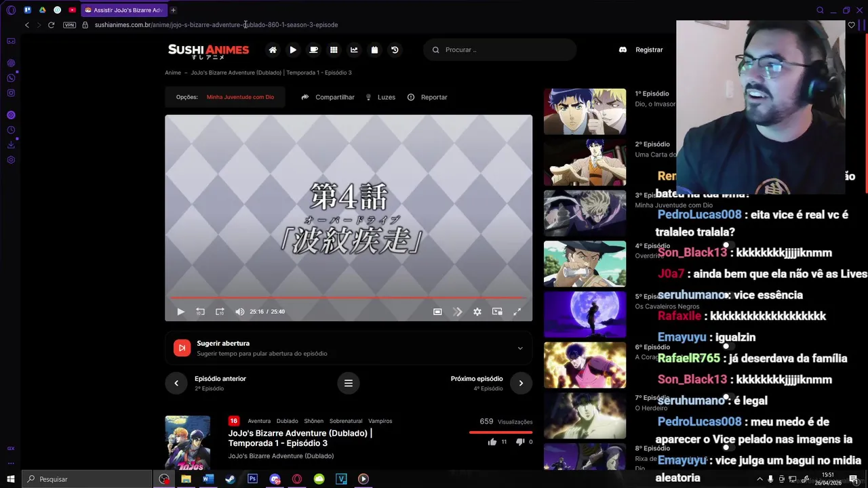Click the double-arrow skip icon in player
This screenshot has width=868, height=488.
(x=458, y=312)
